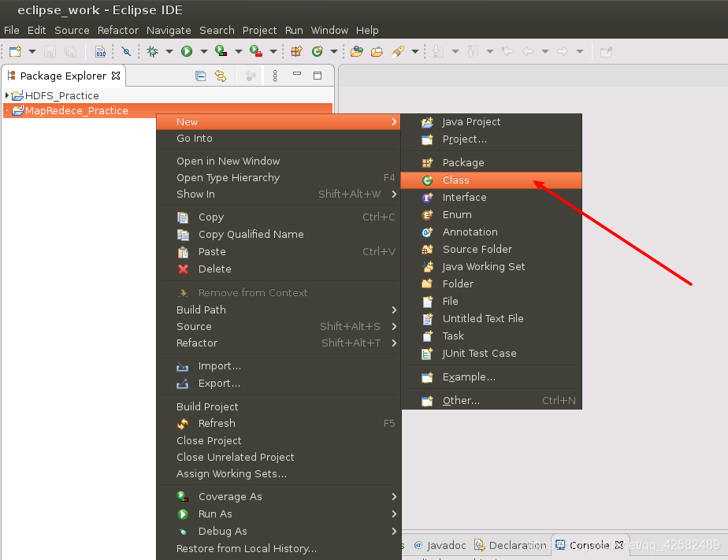Open Package Explorer View Menu dots
The width and height of the screenshot is (728, 560).
click(x=275, y=76)
